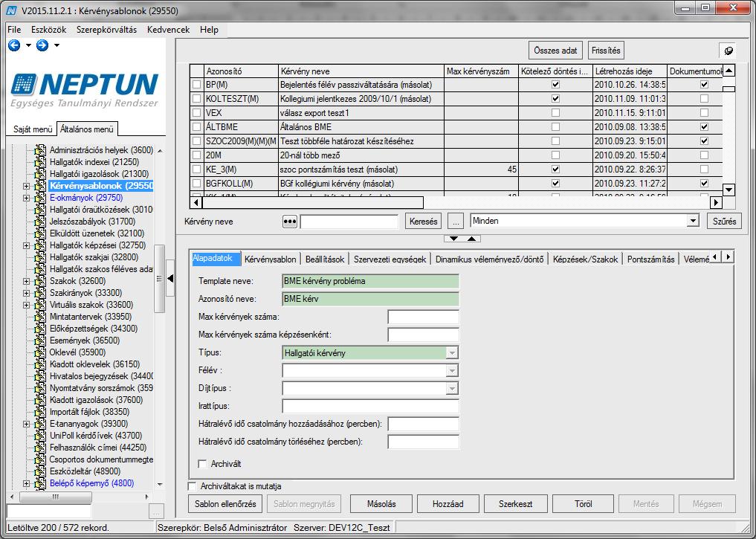Viewport: 756px width, 539px height.
Task: Click the Mintatantervek (33950) tree icon
Action: (x=41, y=317)
